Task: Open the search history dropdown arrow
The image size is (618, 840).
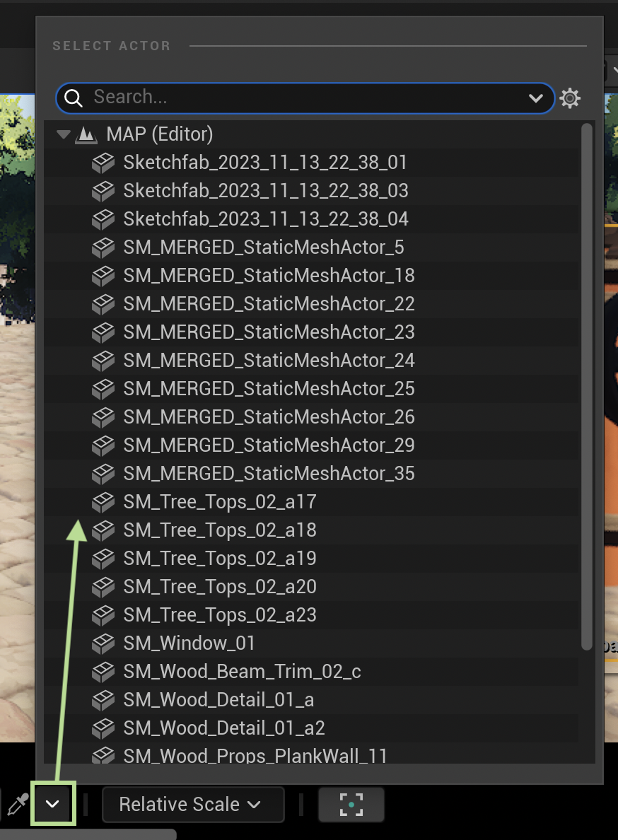Action: pos(536,98)
